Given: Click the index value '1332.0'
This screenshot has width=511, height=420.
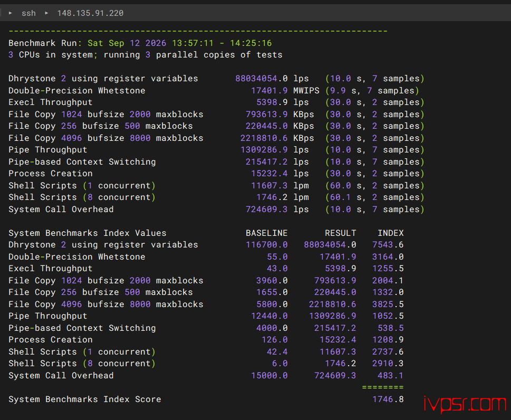Looking at the screenshot, I should 388,292.
